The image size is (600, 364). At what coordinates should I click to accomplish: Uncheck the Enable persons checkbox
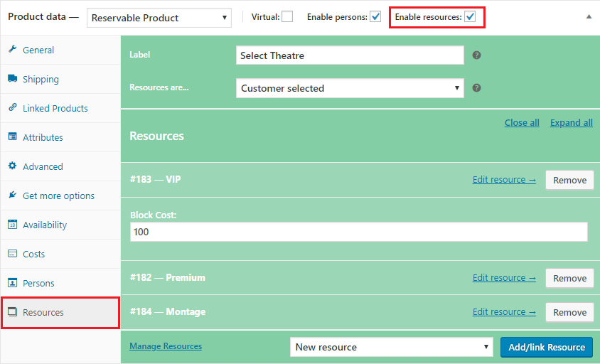[x=375, y=17]
